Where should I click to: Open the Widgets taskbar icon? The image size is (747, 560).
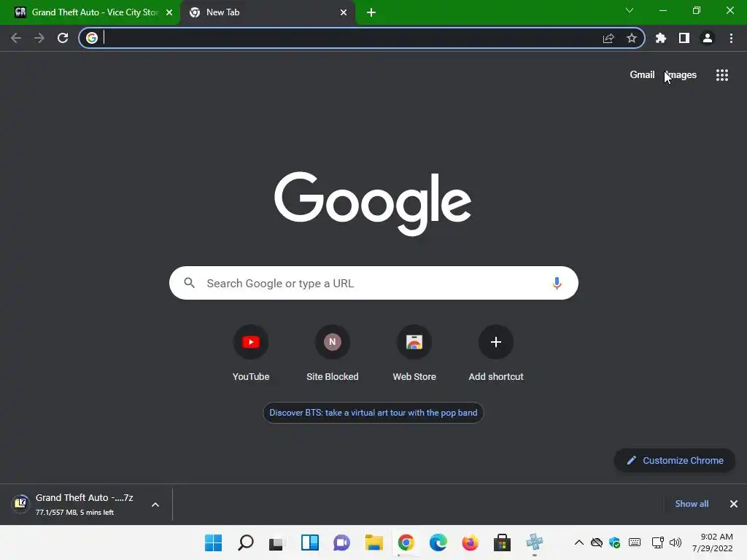point(309,542)
